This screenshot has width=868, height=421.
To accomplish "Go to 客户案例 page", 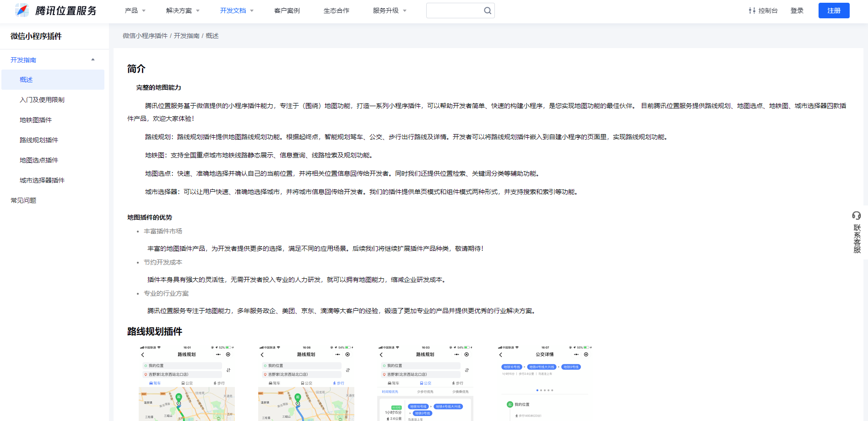I will click(x=287, y=11).
